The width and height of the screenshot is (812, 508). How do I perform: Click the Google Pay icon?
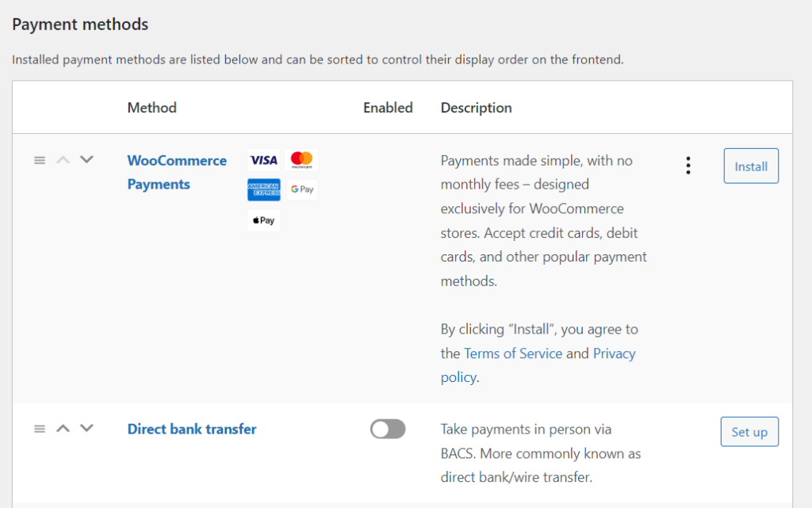click(x=301, y=190)
